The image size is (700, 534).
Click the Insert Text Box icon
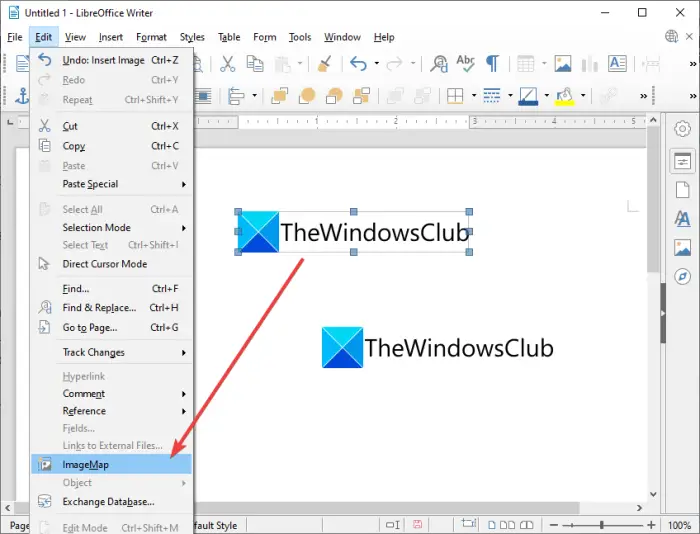point(617,64)
